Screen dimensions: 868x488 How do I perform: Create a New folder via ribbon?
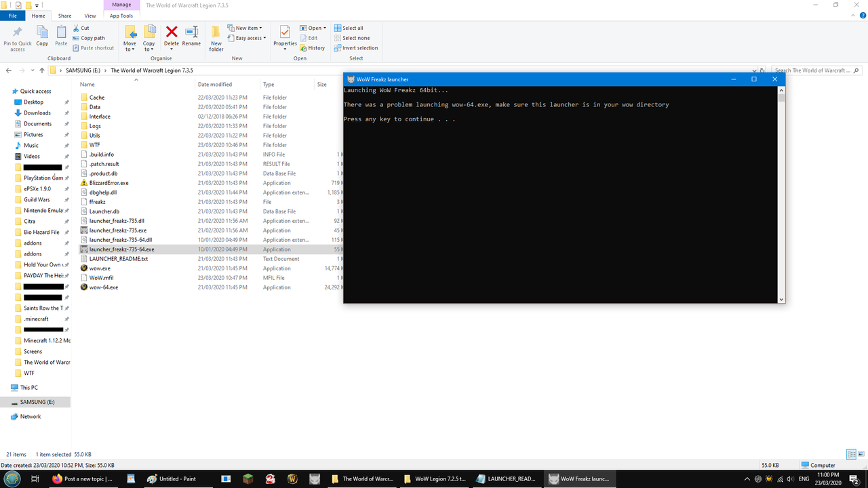(216, 39)
